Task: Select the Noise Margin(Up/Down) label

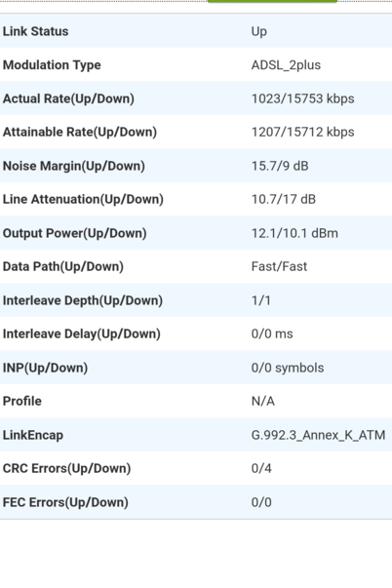Action: point(74,166)
